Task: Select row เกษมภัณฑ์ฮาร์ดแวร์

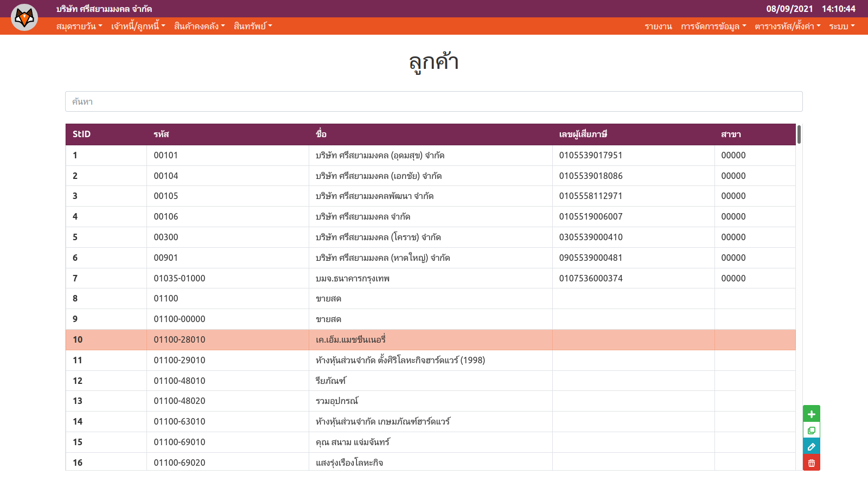Action: [430, 421]
